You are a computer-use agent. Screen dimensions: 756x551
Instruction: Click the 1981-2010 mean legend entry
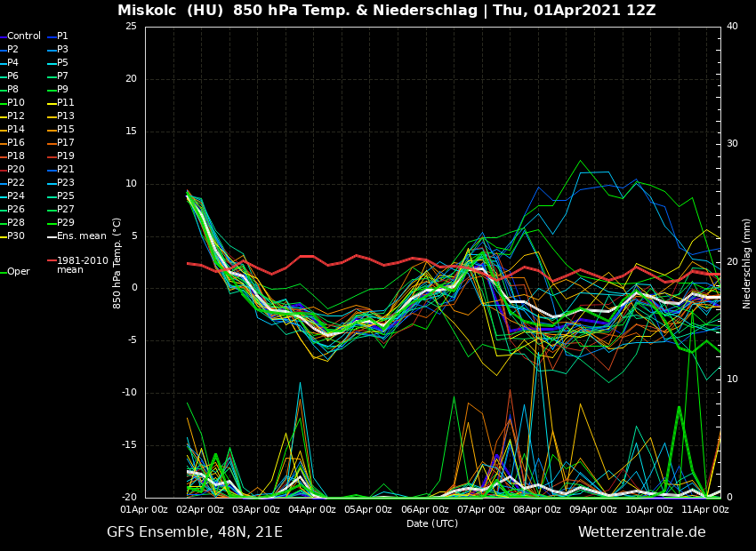82,265
